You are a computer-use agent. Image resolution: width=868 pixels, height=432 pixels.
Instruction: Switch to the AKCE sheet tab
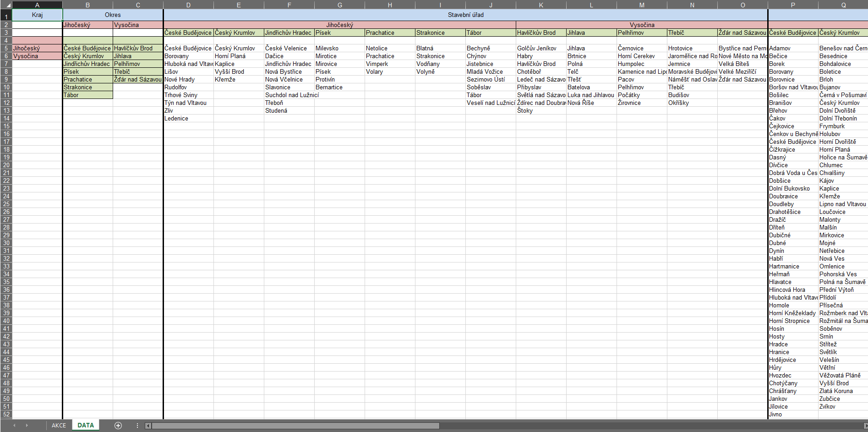tap(59, 426)
